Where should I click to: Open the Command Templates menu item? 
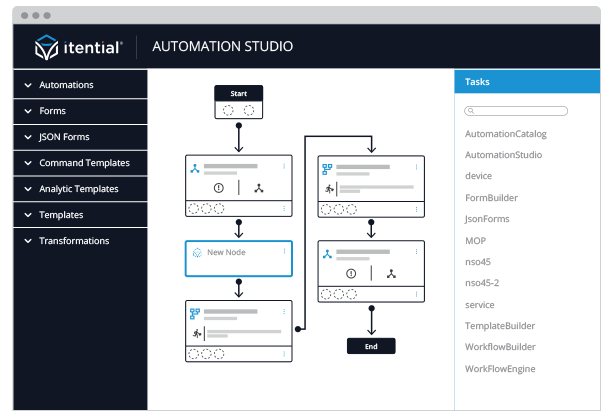click(80, 163)
